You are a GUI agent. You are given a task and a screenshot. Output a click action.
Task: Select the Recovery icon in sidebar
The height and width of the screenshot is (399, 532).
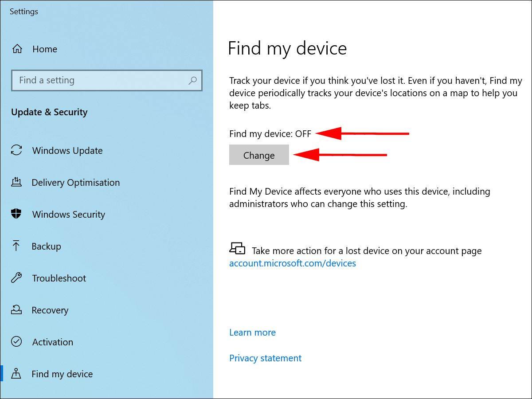[16, 310]
